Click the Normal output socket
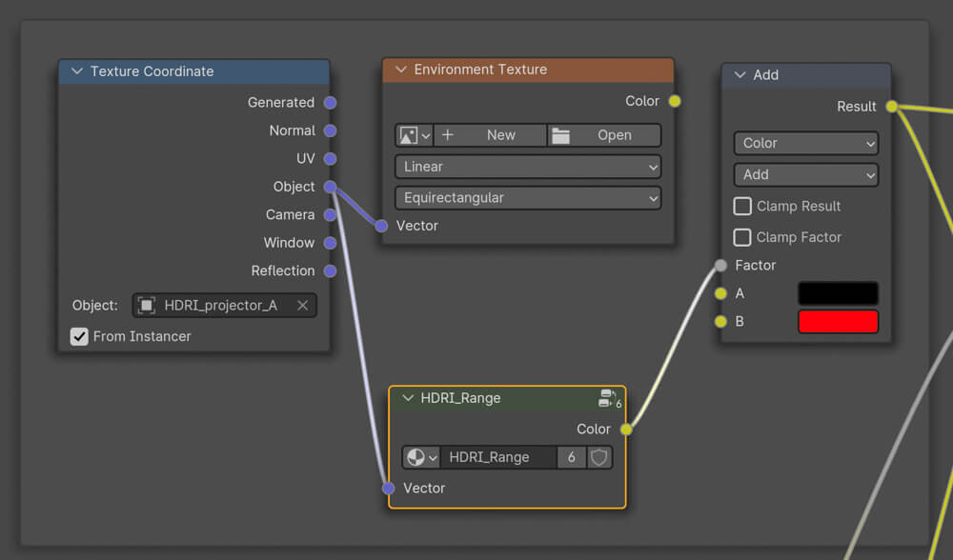The image size is (953, 560). coord(330,130)
